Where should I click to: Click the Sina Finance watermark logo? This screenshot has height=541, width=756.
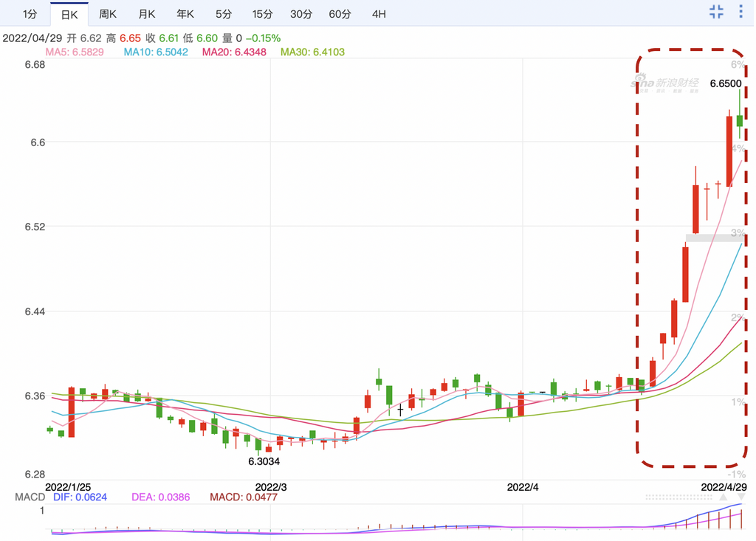[x=664, y=83]
